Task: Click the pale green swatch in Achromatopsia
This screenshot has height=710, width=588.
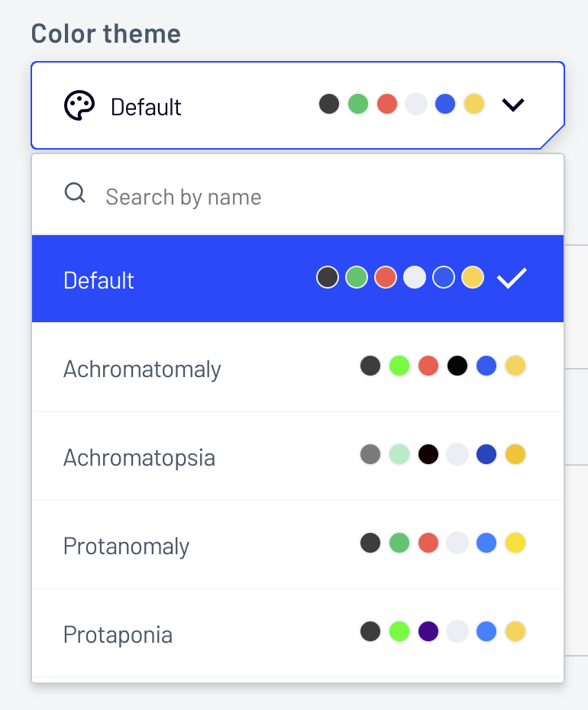Action: (399, 454)
